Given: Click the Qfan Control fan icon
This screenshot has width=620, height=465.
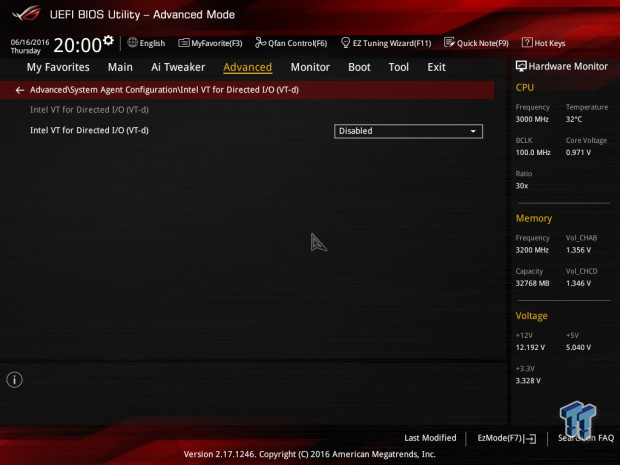Looking at the screenshot, I should [x=260, y=43].
